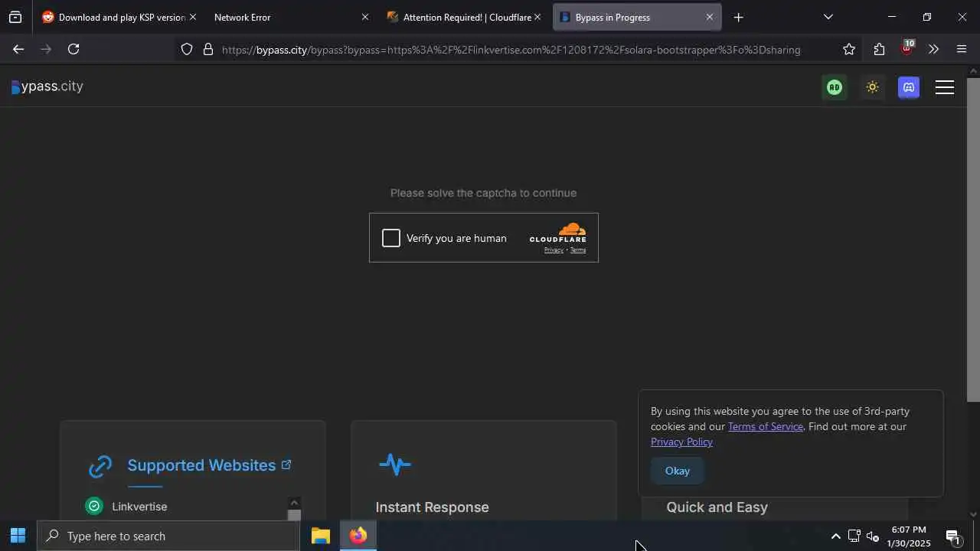Click the Type here to search box
Screen dimensions: 980x551
click(168, 536)
